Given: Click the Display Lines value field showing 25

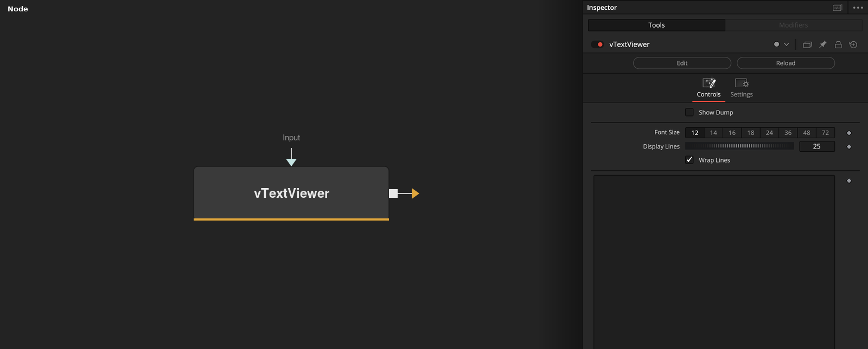Looking at the screenshot, I should click(816, 146).
